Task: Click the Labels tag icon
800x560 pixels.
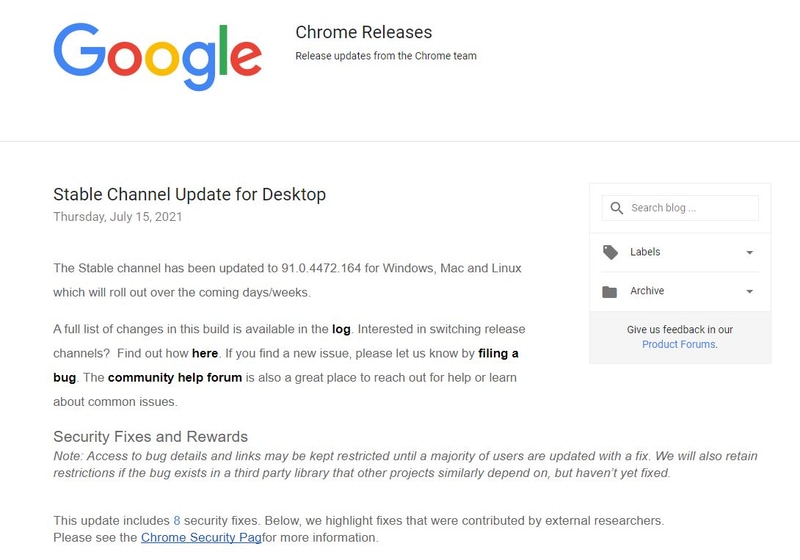Action: pyautogui.click(x=610, y=253)
